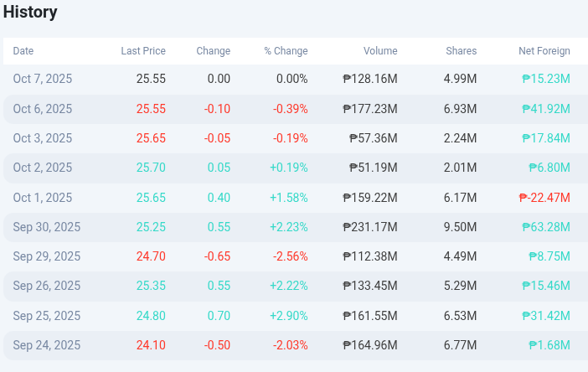588x372 pixels.
Task: Click the -2.56% change value
Action: click(290, 256)
